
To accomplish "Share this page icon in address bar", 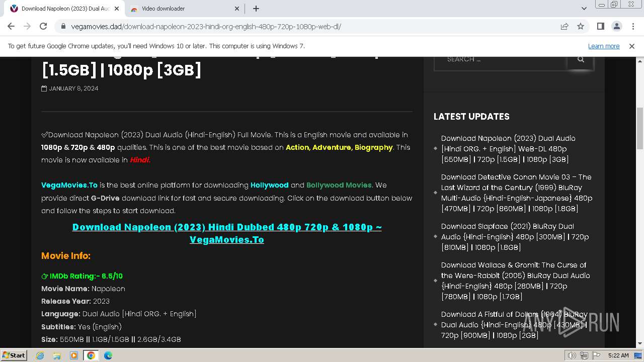I will pos(565,26).
